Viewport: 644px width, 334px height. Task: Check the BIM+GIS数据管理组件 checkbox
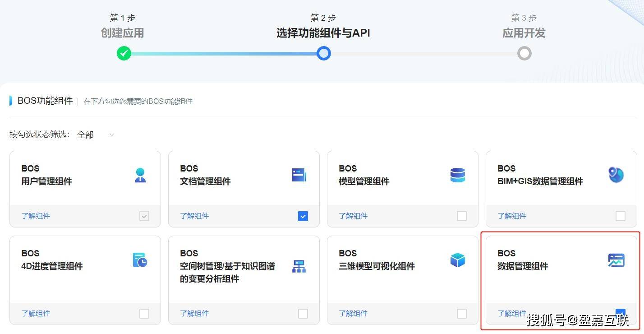[620, 216]
